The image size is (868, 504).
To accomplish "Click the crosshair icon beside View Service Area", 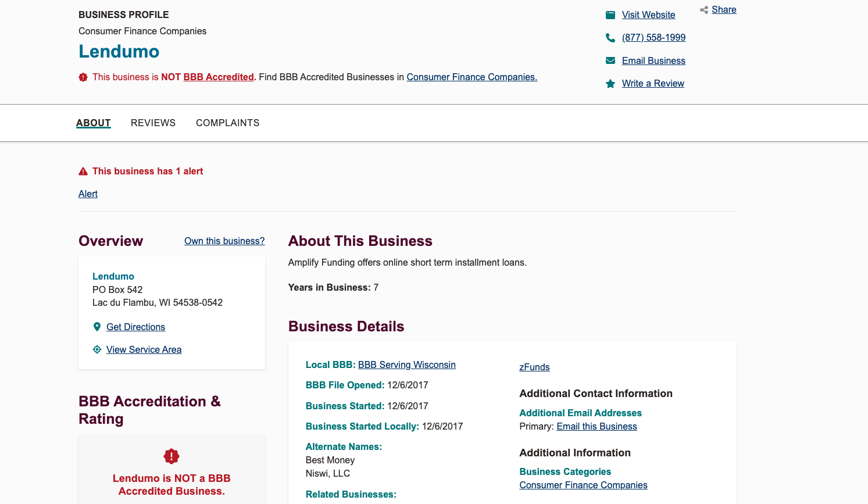I will click(97, 349).
